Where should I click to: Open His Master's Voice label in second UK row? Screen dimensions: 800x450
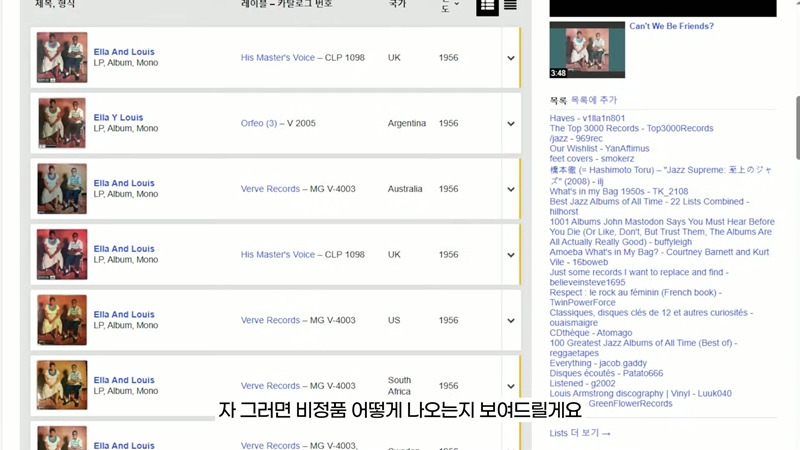click(278, 255)
